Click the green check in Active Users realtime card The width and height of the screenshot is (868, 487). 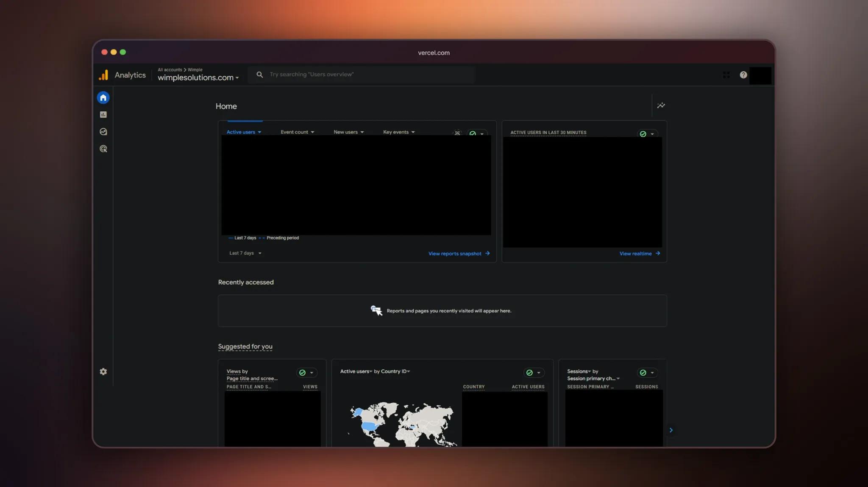643,134
